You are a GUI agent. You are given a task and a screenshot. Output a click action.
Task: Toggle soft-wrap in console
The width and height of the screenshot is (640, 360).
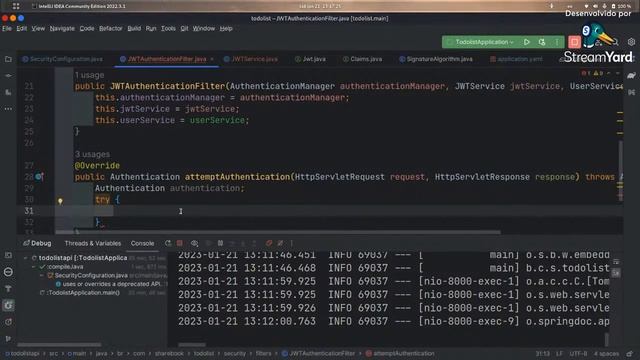tap(616, 261)
